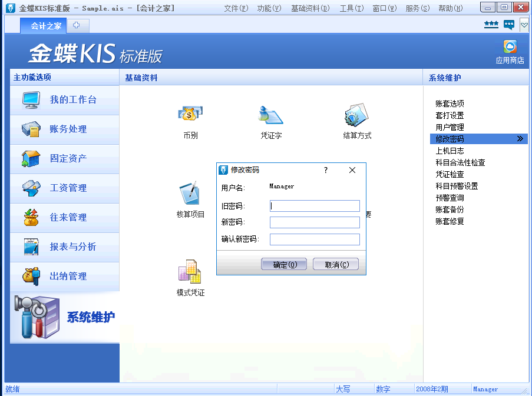532x396 pixels.
Task: Click 2008年2期 period in status bar
Action: pos(432,389)
